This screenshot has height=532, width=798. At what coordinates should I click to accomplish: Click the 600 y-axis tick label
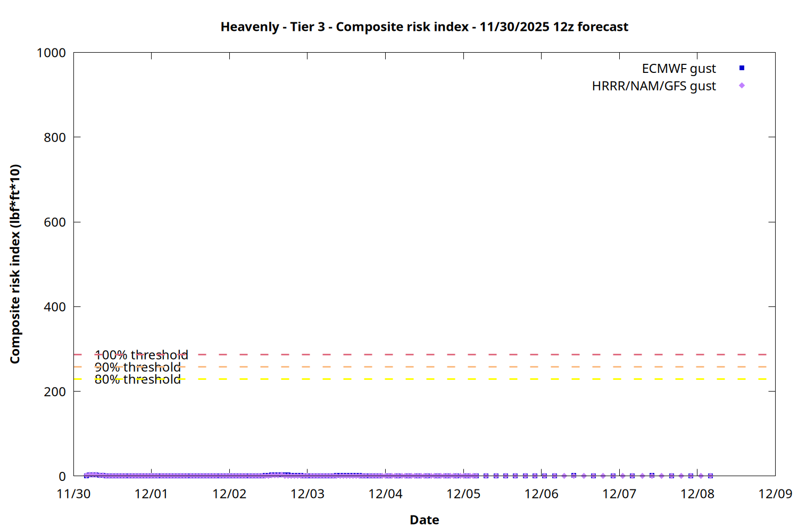[x=55, y=222]
